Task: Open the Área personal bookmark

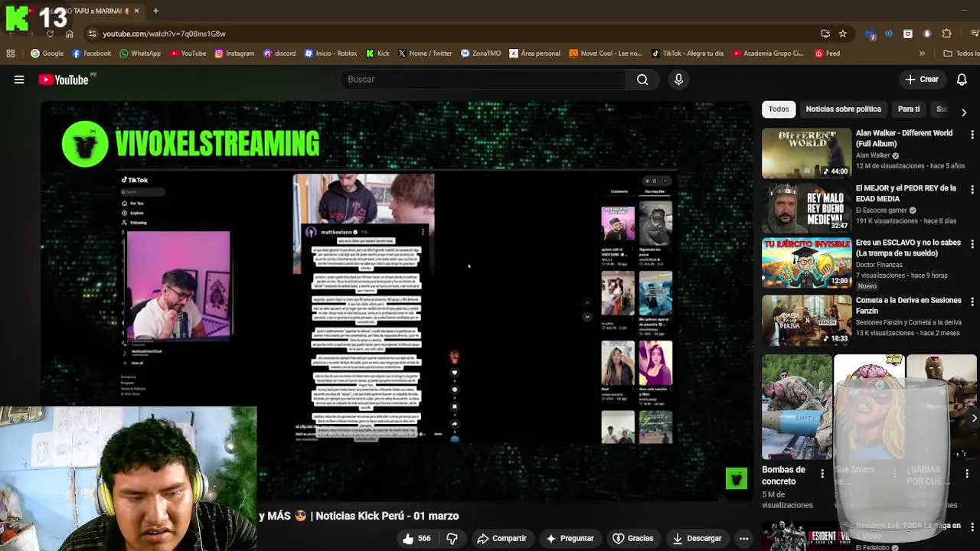Action: 534,54
